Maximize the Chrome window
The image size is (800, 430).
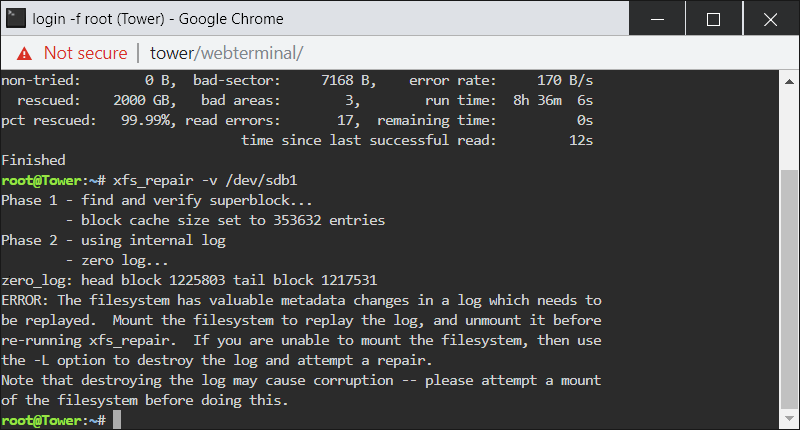click(713, 19)
